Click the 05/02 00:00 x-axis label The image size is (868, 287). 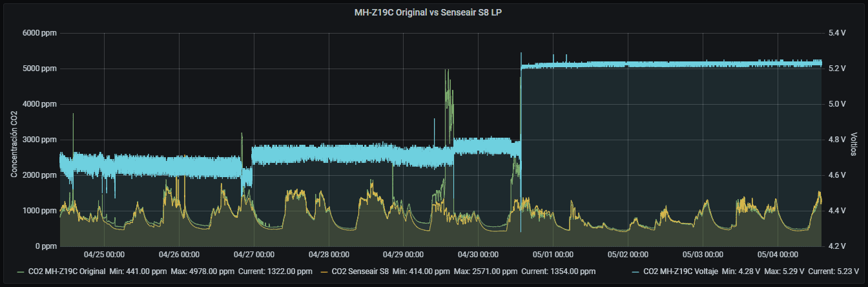pos(628,254)
